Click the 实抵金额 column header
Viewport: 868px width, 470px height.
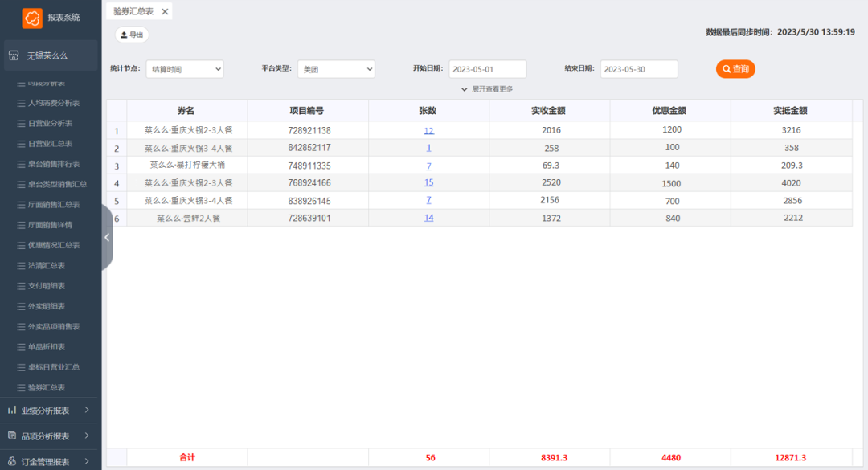[x=791, y=111]
